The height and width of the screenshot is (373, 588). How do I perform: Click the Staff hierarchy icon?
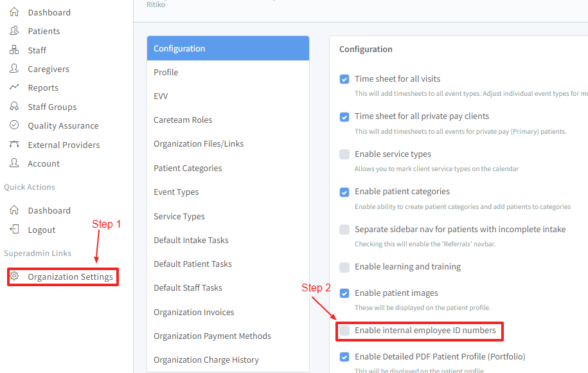14,50
